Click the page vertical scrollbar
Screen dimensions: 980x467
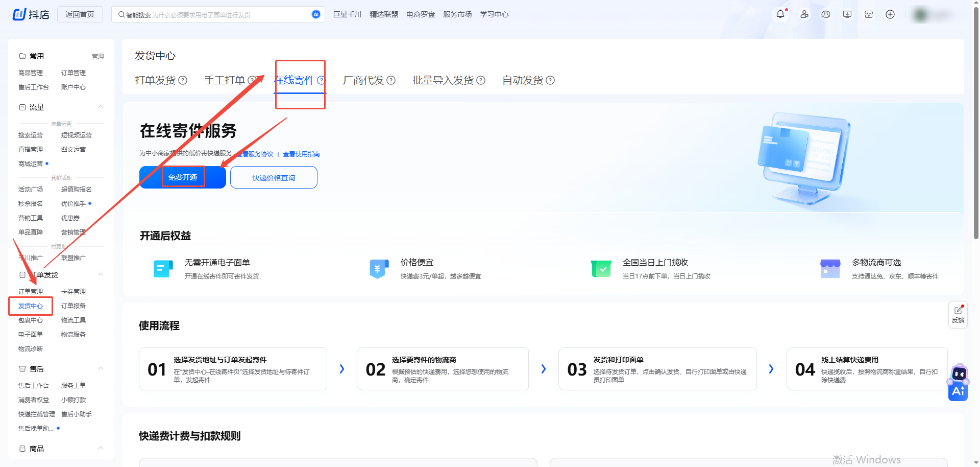tap(976, 123)
